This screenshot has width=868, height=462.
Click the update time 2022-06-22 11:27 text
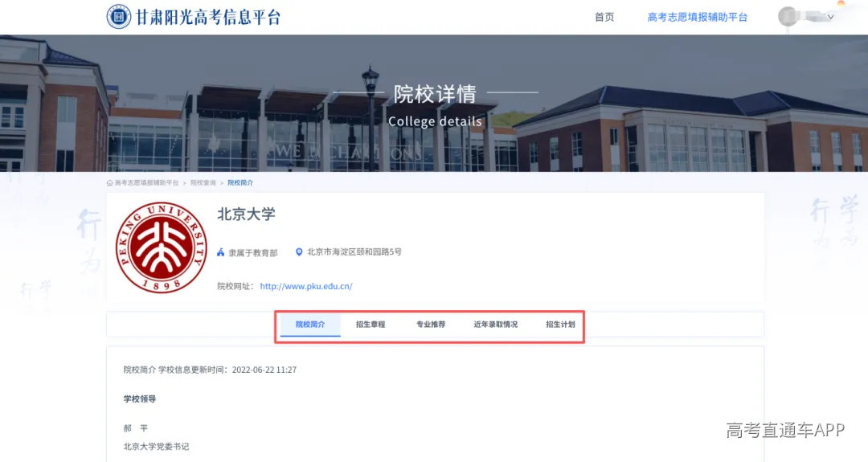pyautogui.click(x=264, y=370)
